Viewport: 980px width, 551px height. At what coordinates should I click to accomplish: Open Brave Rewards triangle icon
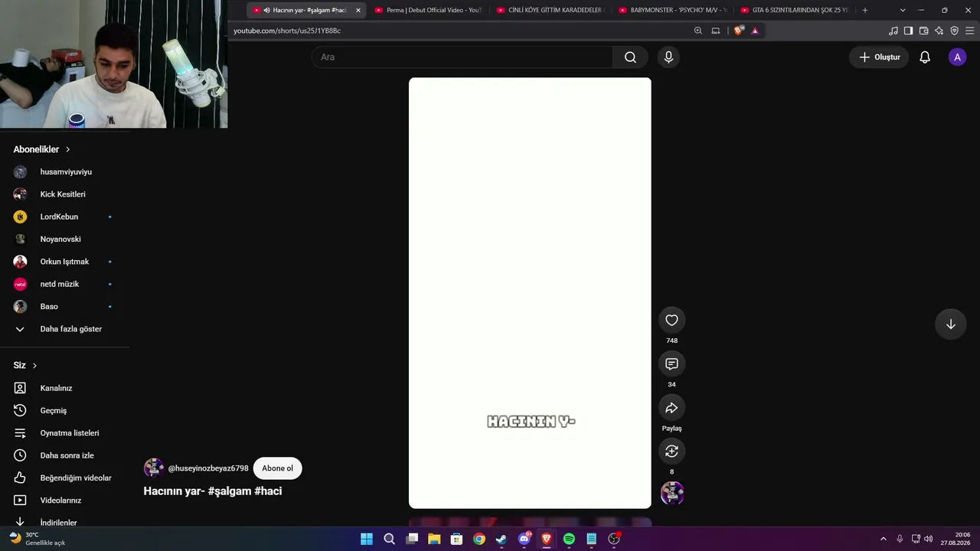[x=755, y=31]
